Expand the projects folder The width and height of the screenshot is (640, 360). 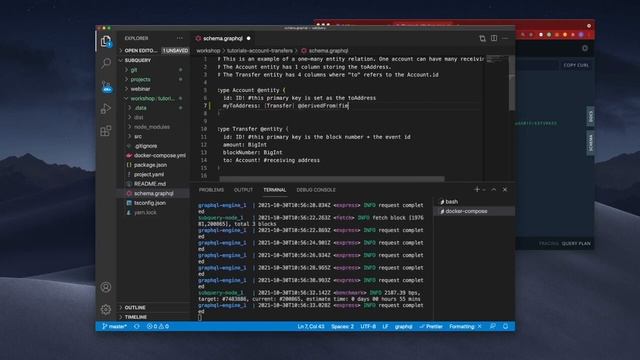(153, 79)
